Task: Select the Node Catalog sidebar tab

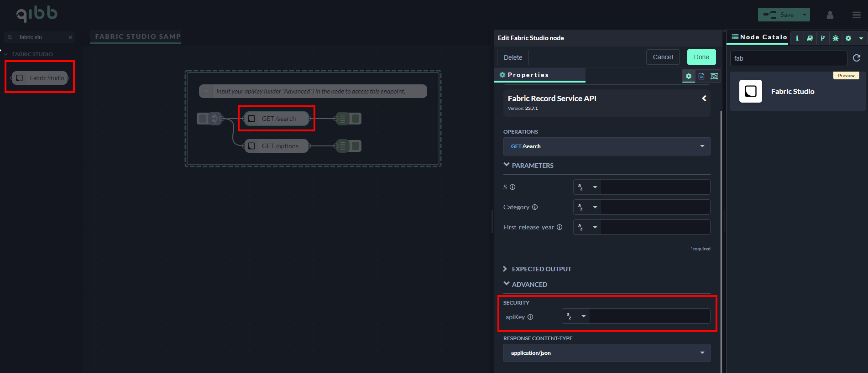Action: (x=759, y=37)
